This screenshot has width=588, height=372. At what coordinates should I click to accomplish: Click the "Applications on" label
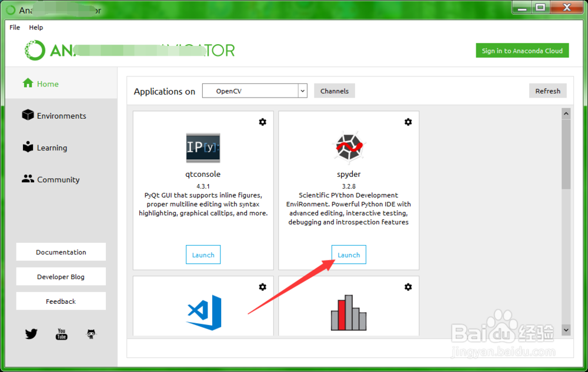pyautogui.click(x=165, y=92)
